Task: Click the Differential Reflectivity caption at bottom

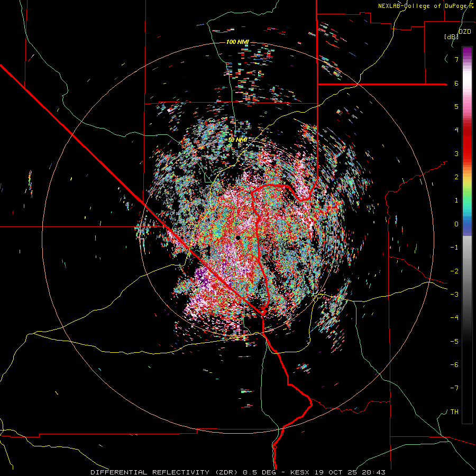Action: [238, 472]
